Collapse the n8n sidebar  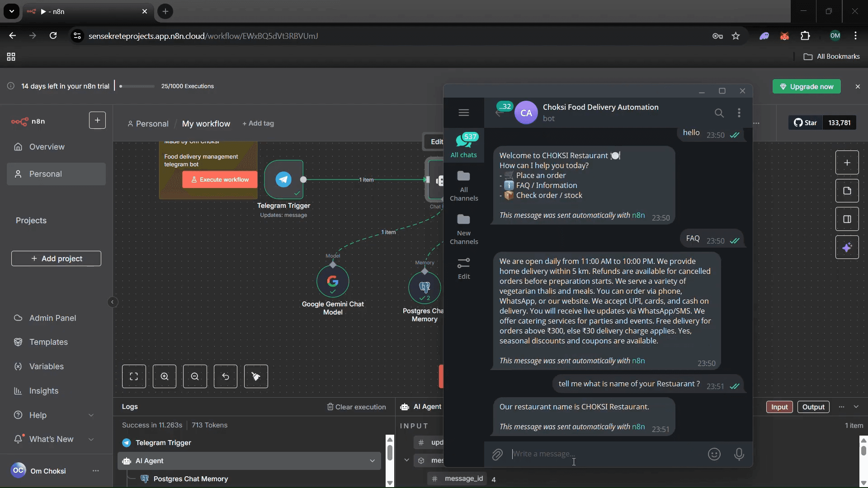[113, 302]
